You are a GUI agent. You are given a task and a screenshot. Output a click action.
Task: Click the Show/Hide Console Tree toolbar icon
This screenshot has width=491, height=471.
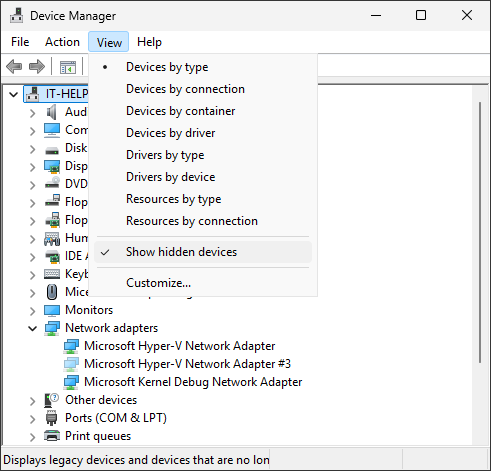click(x=68, y=67)
